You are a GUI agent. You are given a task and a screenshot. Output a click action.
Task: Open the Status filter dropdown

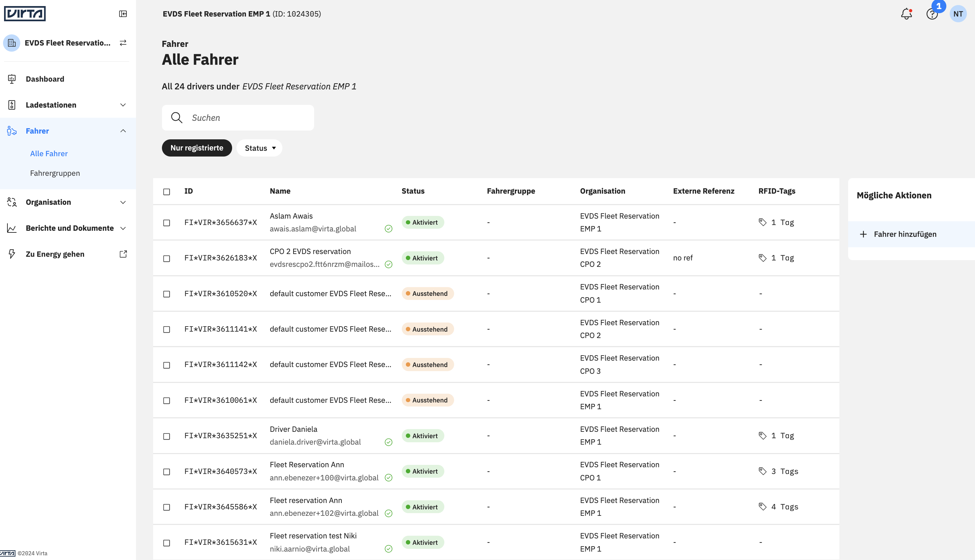pos(260,148)
